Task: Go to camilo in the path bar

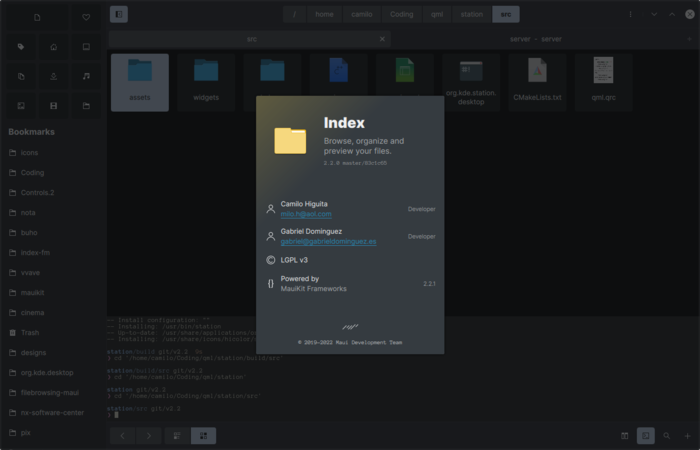Action: 362,14
